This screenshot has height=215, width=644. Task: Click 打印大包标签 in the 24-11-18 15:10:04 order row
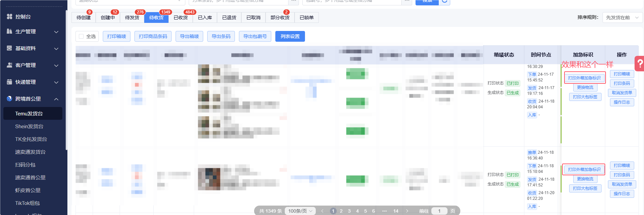[585, 188]
